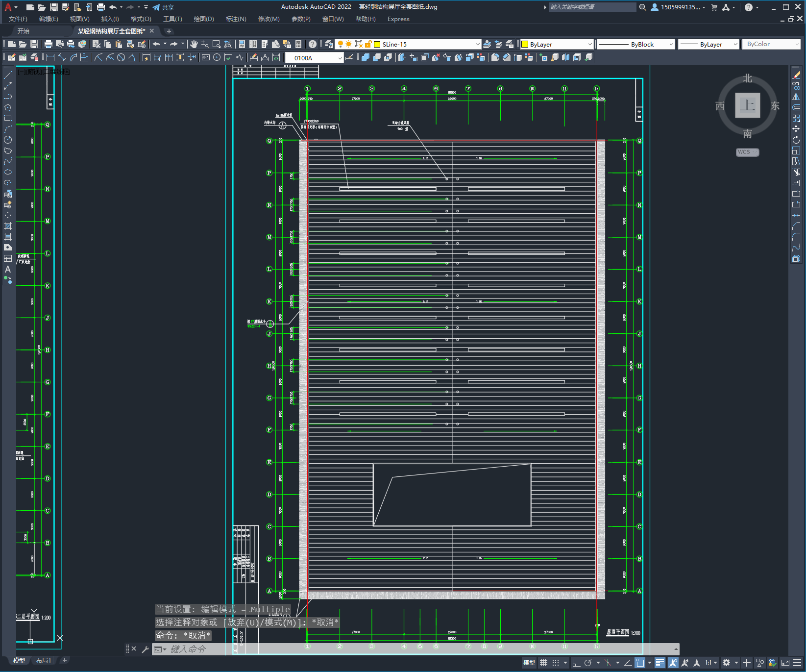Click the command line customize wrench icon

pyautogui.click(x=145, y=649)
